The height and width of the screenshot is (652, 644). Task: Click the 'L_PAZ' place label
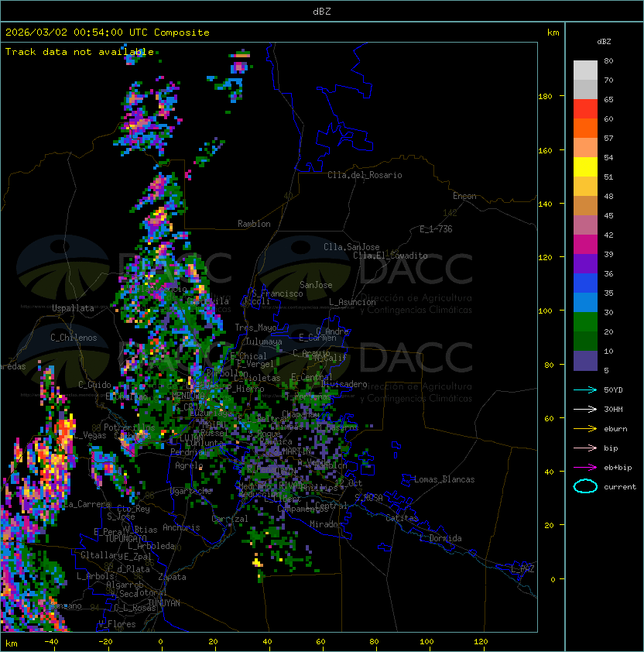click(522, 569)
